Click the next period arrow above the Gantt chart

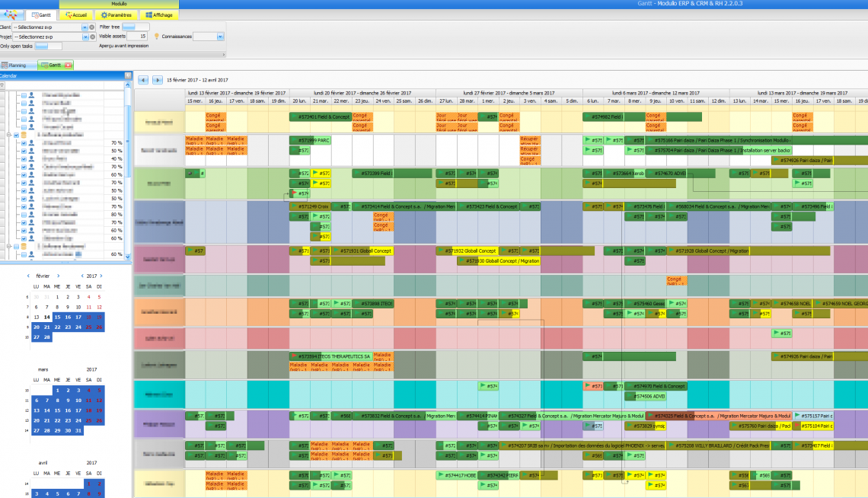158,79
